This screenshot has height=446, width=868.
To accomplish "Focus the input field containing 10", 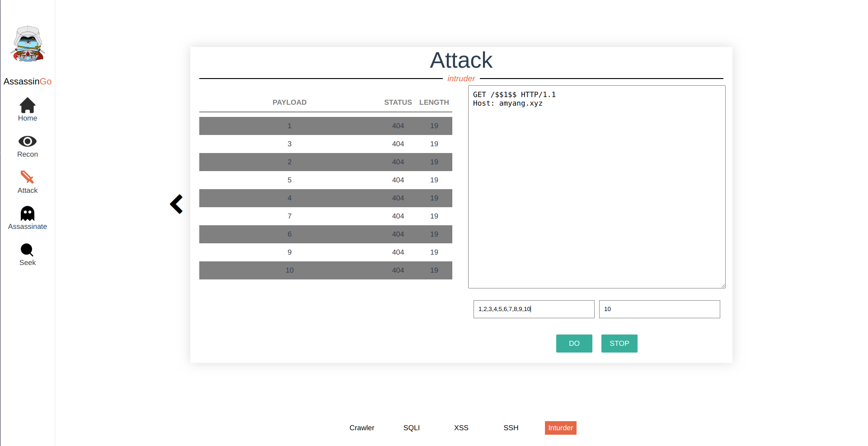I will point(660,309).
